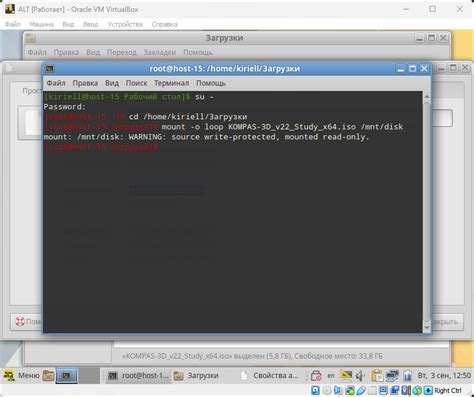The height and width of the screenshot is (397, 474).
Task: Open VirtualBox Вид menu
Action: (68, 24)
